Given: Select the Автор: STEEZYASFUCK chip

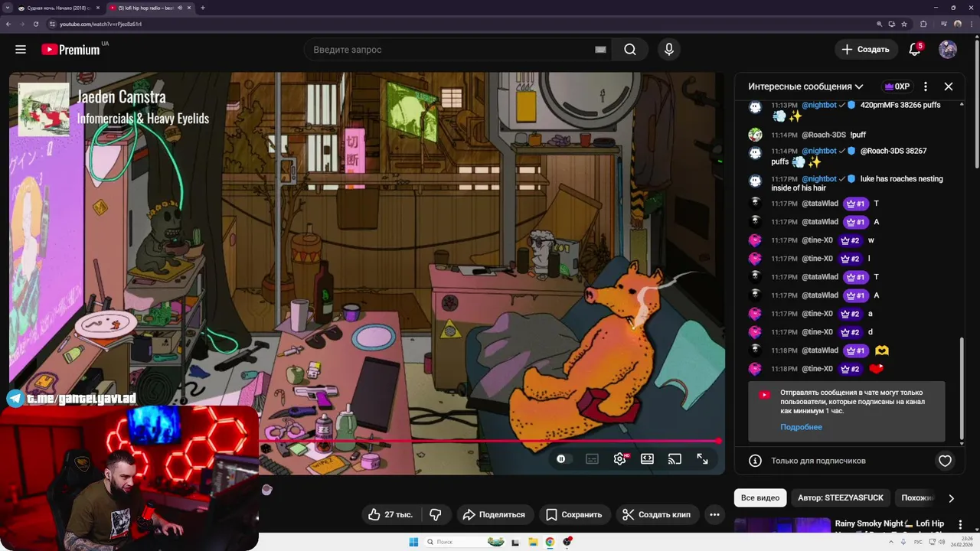Looking at the screenshot, I should pos(841,497).
